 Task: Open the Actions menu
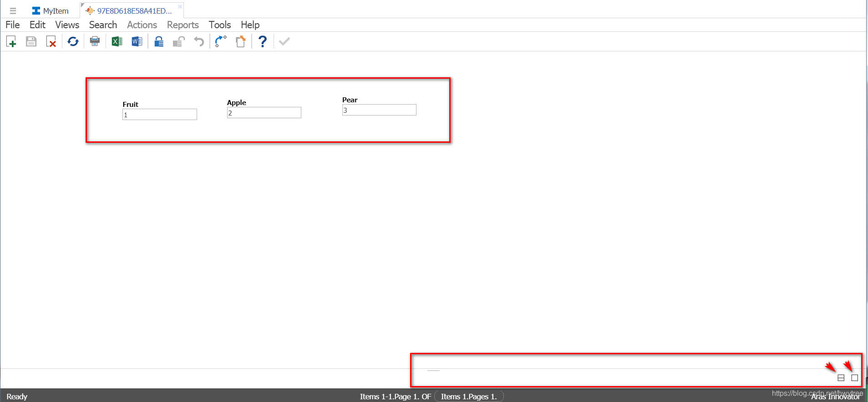142,25
